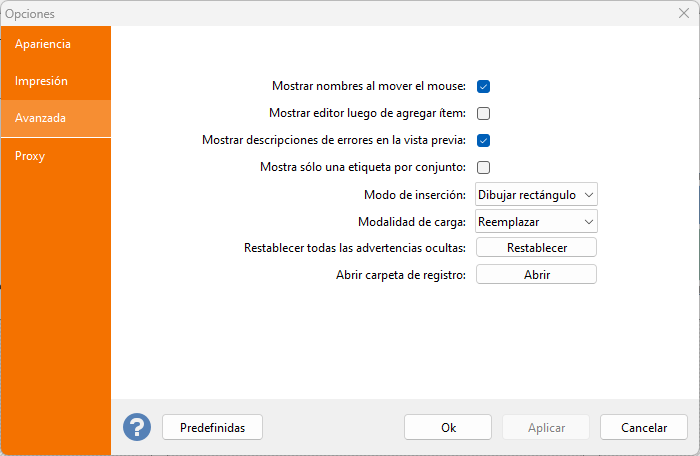The width and height of the screenshot is (700, 456).
Task: Disable error descriptions in vista previa checkbox
Action: 483,140
